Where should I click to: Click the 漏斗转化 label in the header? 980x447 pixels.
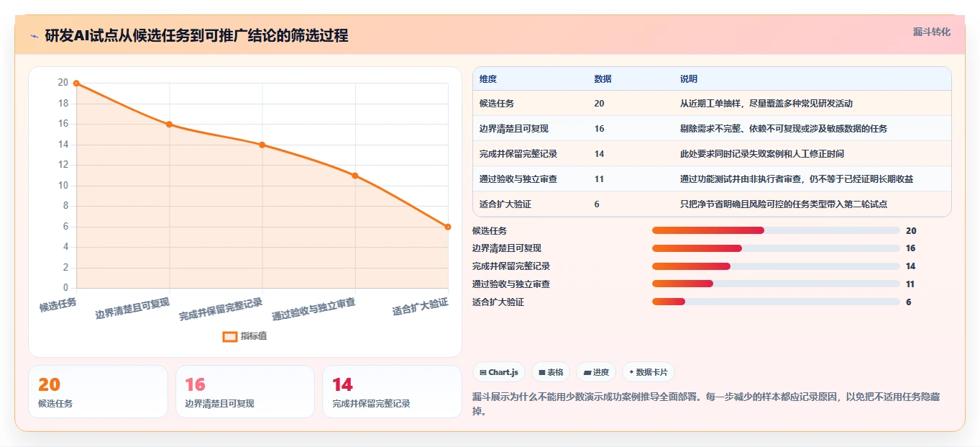pyautogui.click(x=931, y=32)
